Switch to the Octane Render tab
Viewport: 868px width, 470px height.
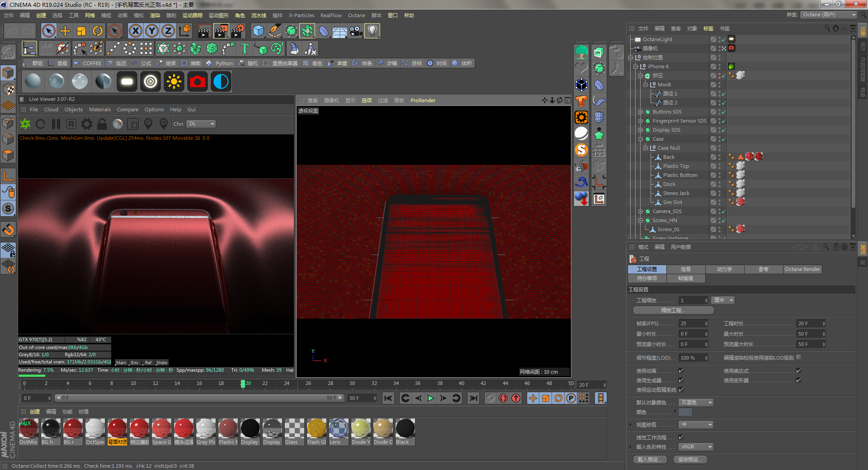coord(802,269)
